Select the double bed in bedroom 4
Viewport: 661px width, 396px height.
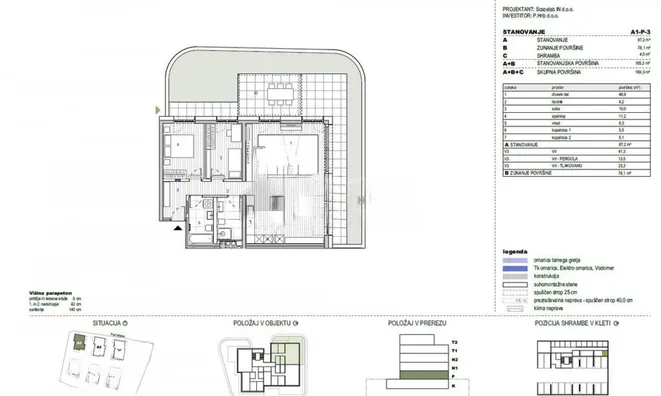click(179, 146)
